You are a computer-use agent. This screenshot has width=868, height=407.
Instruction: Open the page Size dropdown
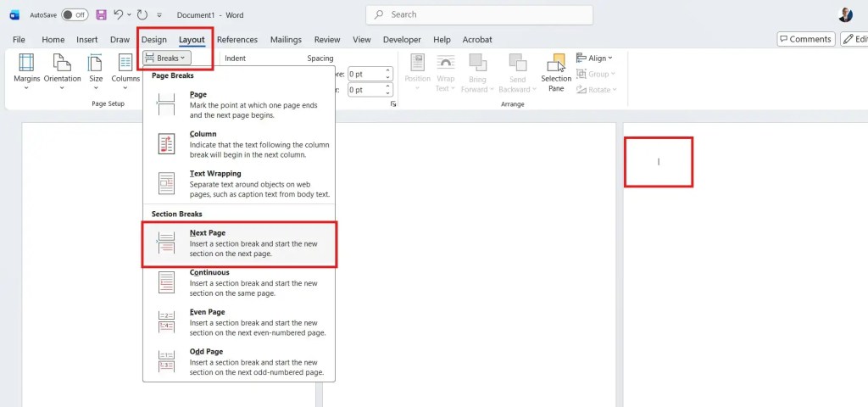pos(96,71)
